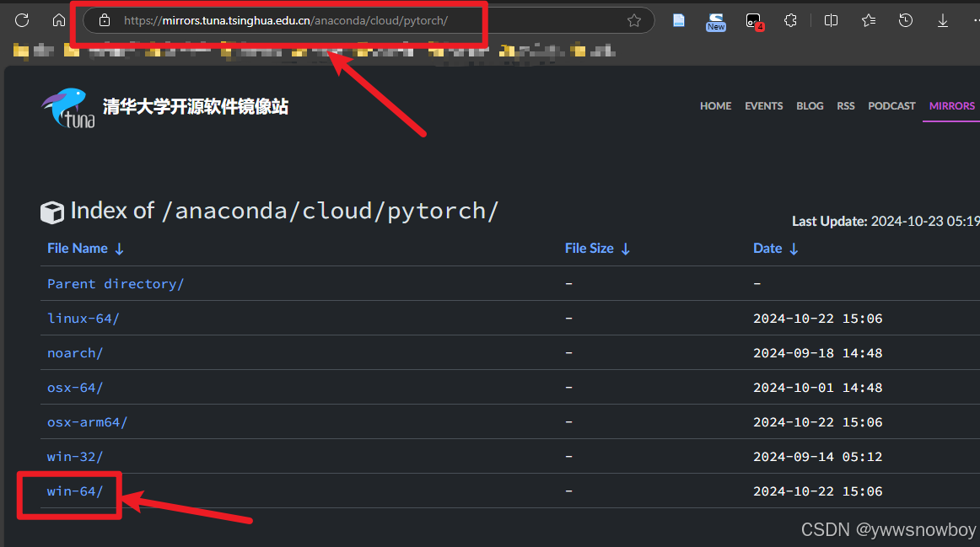Open the win-32/ folder link
This screenshot has height=547, width=980.
pos(75,457)
